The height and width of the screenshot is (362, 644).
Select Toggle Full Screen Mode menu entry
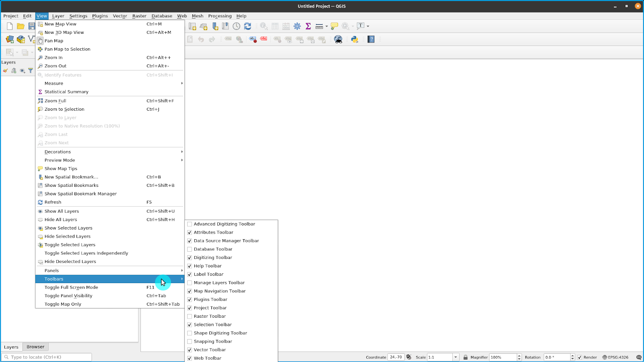(x=110, y=288)
